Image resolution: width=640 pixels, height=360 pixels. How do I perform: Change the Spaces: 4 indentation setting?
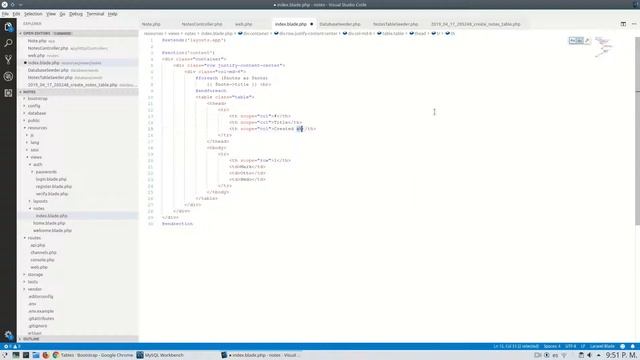(552, 346)
